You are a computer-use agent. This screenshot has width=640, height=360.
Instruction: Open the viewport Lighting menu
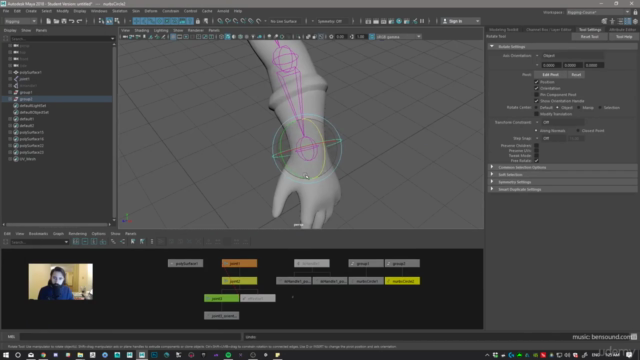[161, 30]
